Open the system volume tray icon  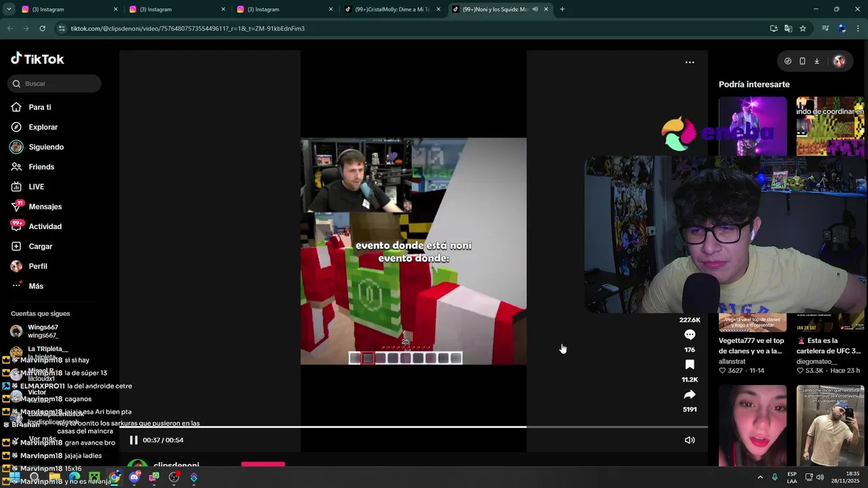(x=820, y=477)
